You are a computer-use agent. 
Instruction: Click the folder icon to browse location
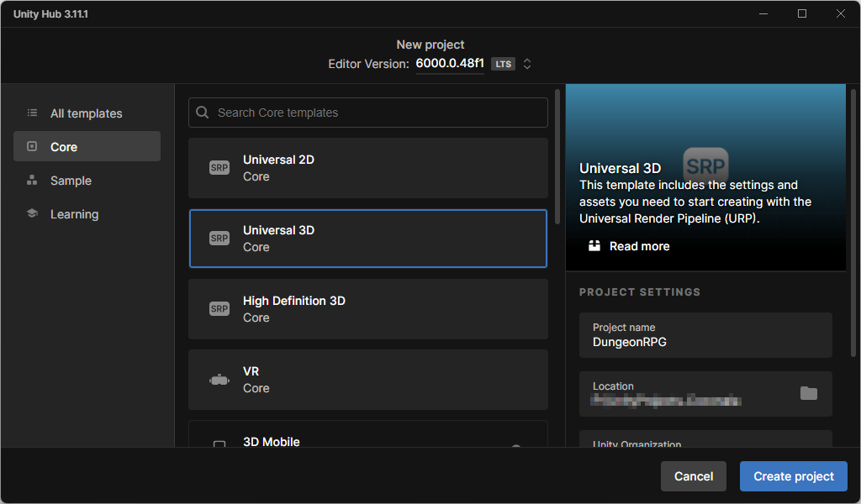coord(808,393)
